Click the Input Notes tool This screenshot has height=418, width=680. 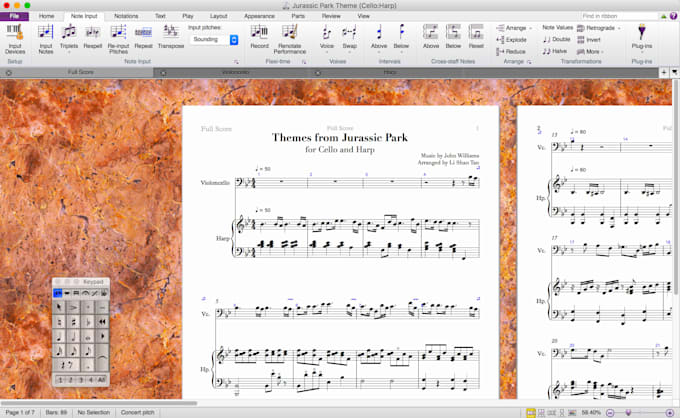(x=46, y=39)
